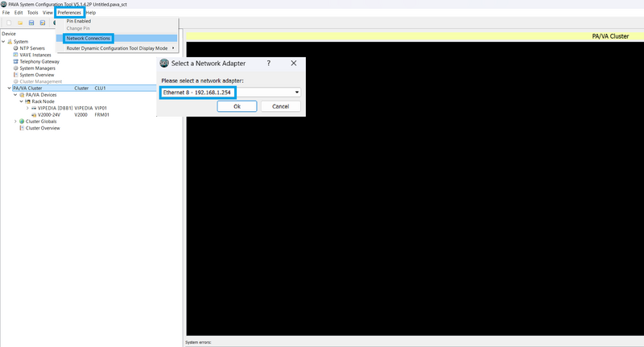The height and width of the screenshot is (347, 644).
Task: Click the PA/VA Cluster yellow header
Action: click(x=415, y=36)
